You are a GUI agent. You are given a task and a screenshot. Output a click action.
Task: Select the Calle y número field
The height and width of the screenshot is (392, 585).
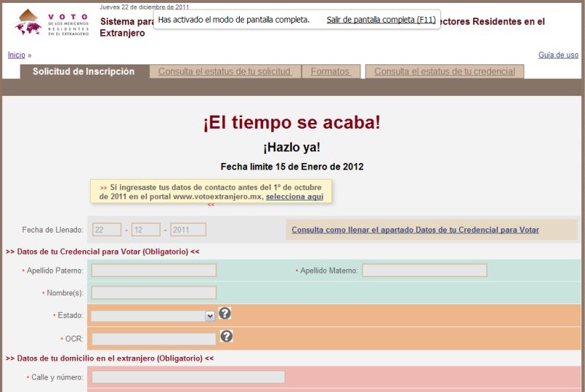(188, 377)
